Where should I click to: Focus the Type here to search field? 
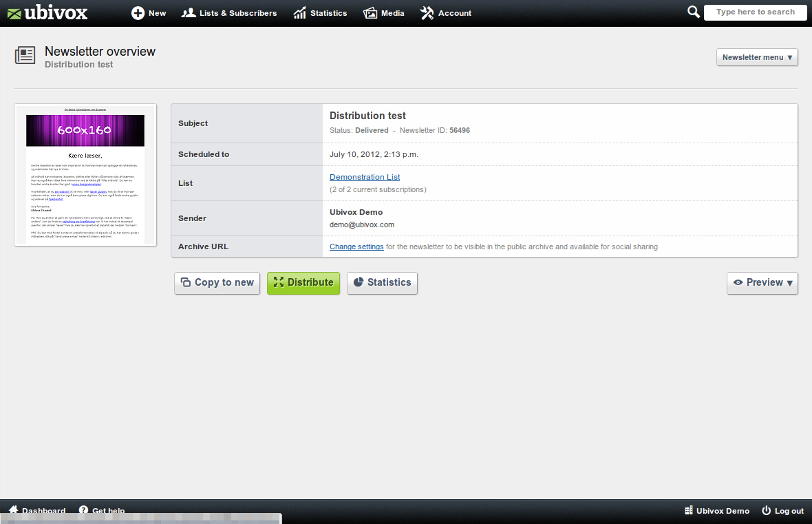[x=755, y=12]
